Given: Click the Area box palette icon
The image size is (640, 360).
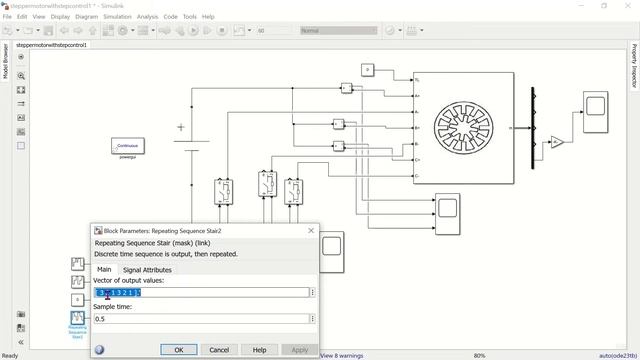Looking at the screenshot, I should click(x=21, y=146).
